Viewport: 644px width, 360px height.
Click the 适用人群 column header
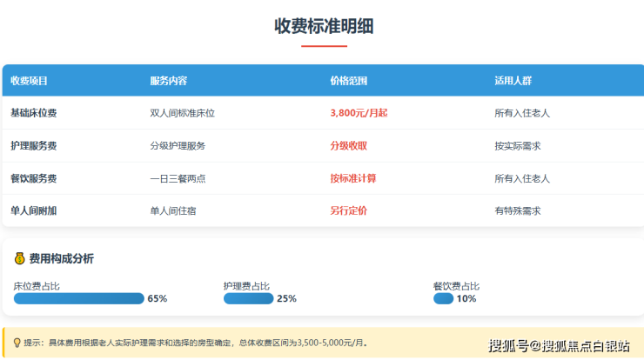[513, 81]
